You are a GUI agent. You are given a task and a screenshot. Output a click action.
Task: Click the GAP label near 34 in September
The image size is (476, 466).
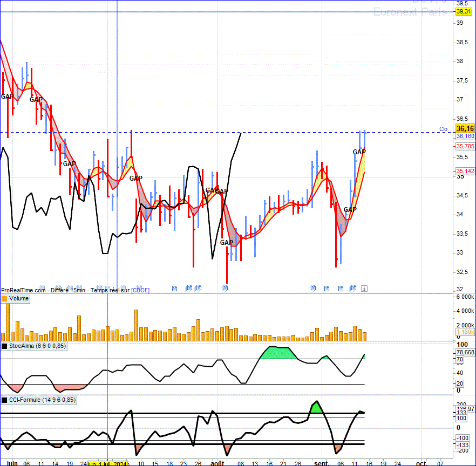click(350, 209)
